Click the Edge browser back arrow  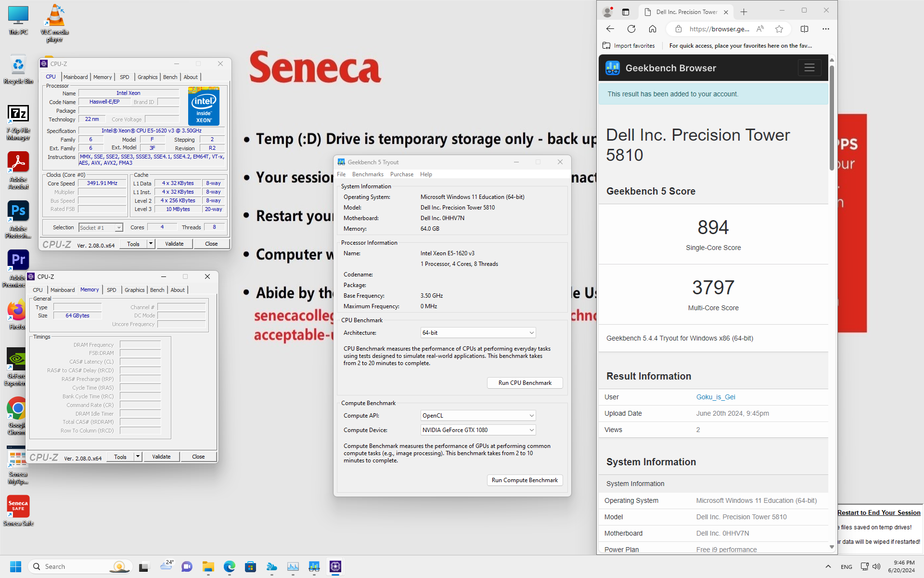click(610, 29)
